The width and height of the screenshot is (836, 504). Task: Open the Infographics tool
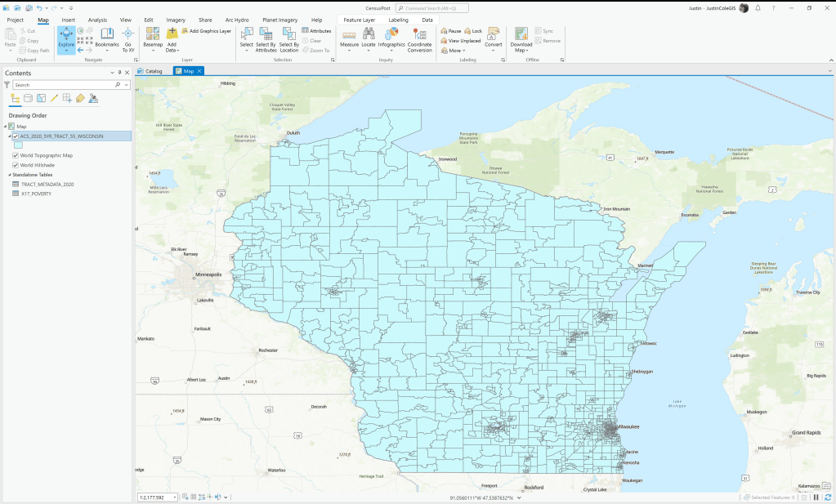[x=391, y=38]
